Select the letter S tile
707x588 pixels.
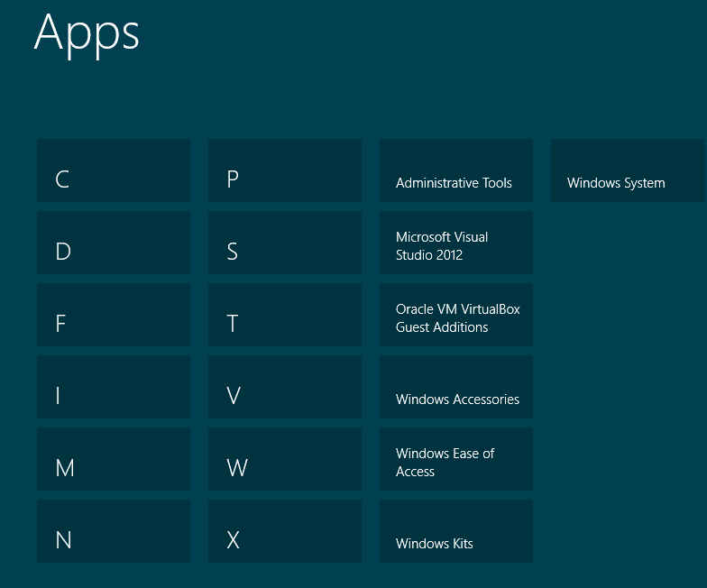(285, 243)
